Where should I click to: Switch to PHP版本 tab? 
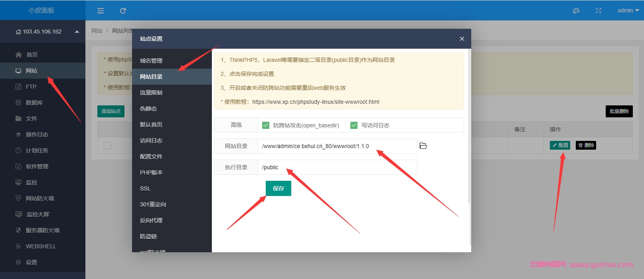pyautogui.click(x=151, y=172)
